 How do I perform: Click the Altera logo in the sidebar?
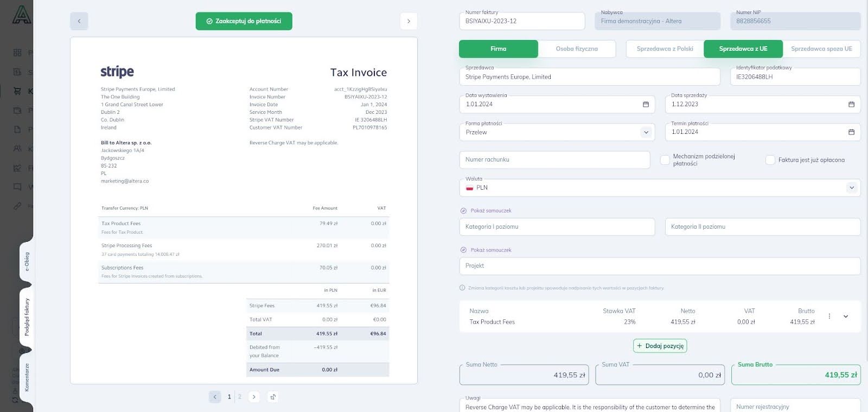(22, 15)
